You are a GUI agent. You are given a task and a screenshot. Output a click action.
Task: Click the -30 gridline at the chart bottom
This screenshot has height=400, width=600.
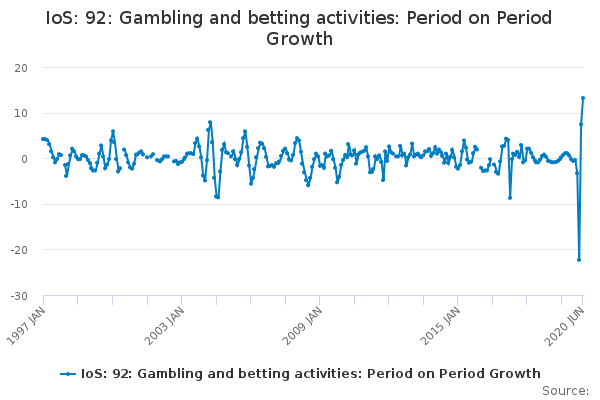click(x=300, y=296)
